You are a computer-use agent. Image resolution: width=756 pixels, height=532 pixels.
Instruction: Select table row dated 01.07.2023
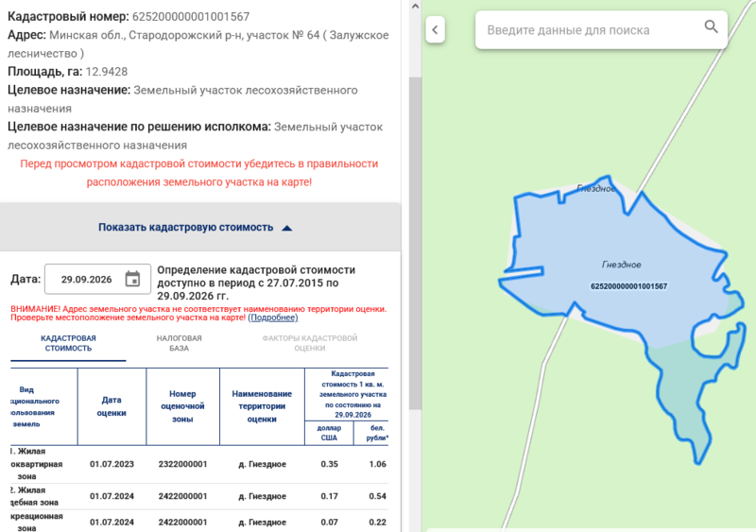(199, 464)
